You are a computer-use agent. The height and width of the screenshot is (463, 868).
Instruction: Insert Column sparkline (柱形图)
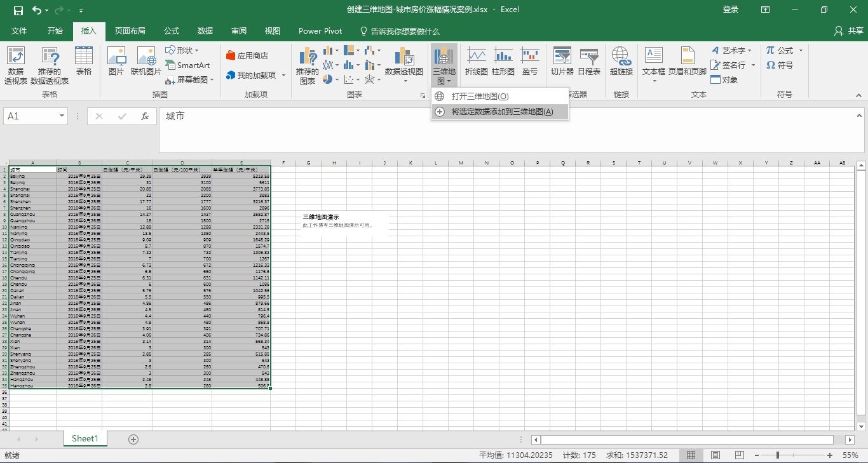[503, 62]
